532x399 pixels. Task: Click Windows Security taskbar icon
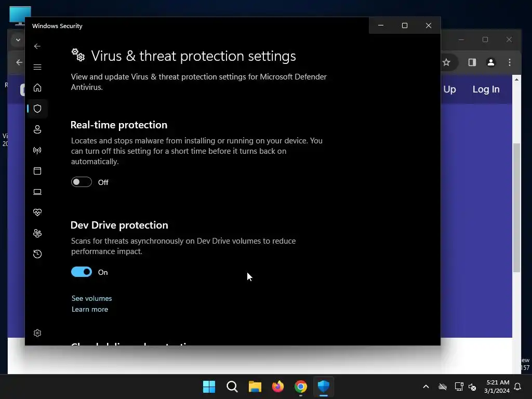pyautogui.click(x=323, y=387)
